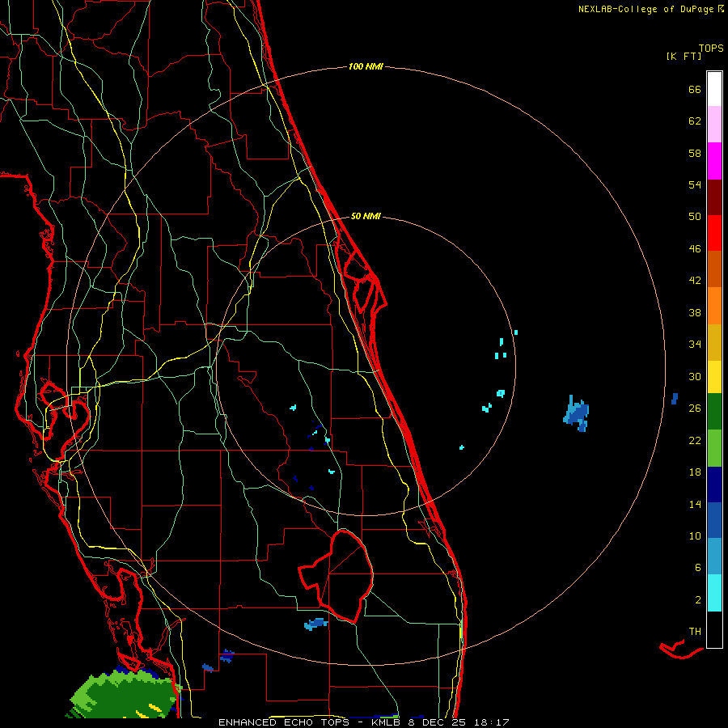
Task: Click the legend value "66"
Action: [x=695, y=89]
